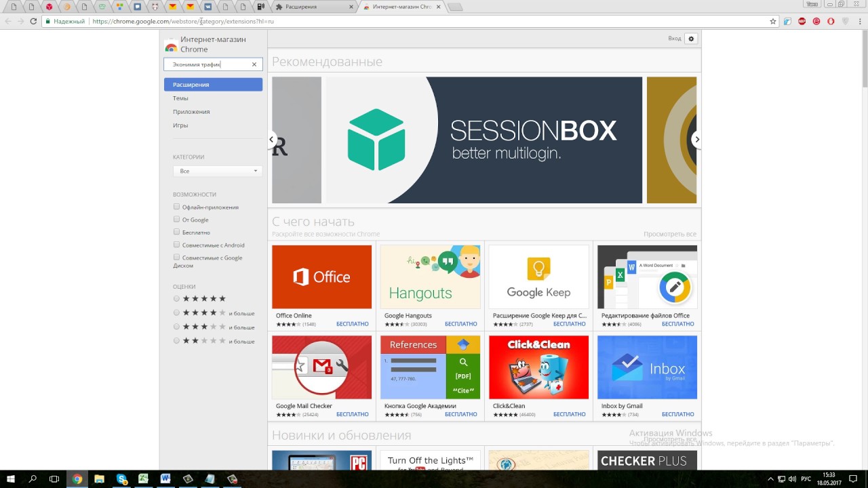Click БЕСПЛАТНО under Office Online

pos(353,324)
